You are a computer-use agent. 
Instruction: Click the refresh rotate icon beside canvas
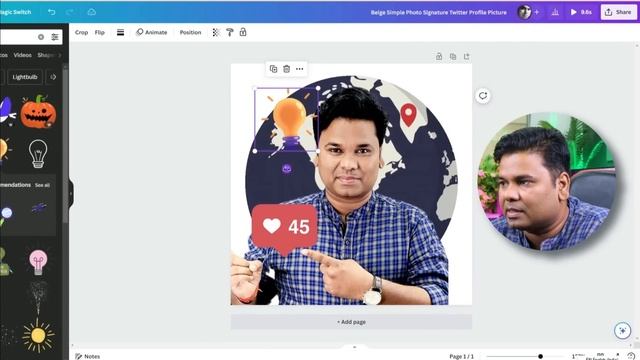483,96
